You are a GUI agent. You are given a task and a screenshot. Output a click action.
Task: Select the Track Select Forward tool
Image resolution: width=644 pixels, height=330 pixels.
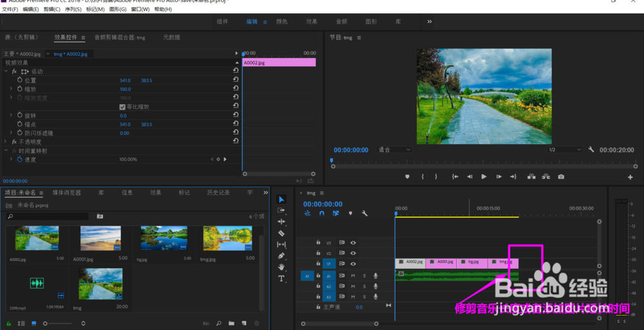pos(281,210)
